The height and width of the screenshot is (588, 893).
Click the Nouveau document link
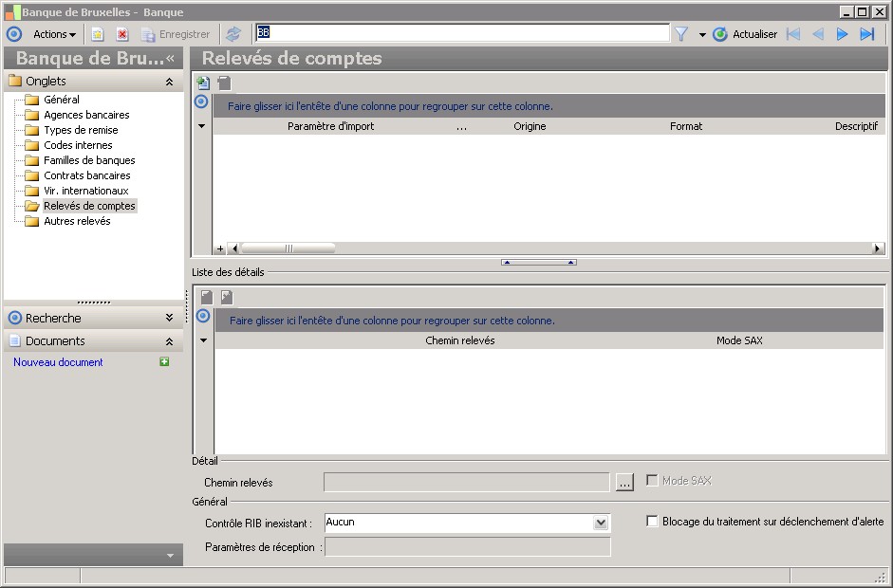58,362
